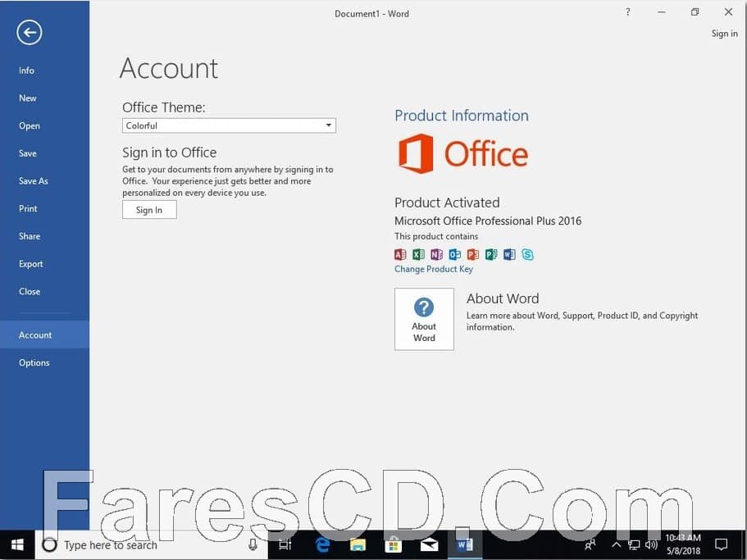Screen dimensions: 747x560
Task: Open the People icon in system tray
Action: pyautogui.click(x=590, y=544)
